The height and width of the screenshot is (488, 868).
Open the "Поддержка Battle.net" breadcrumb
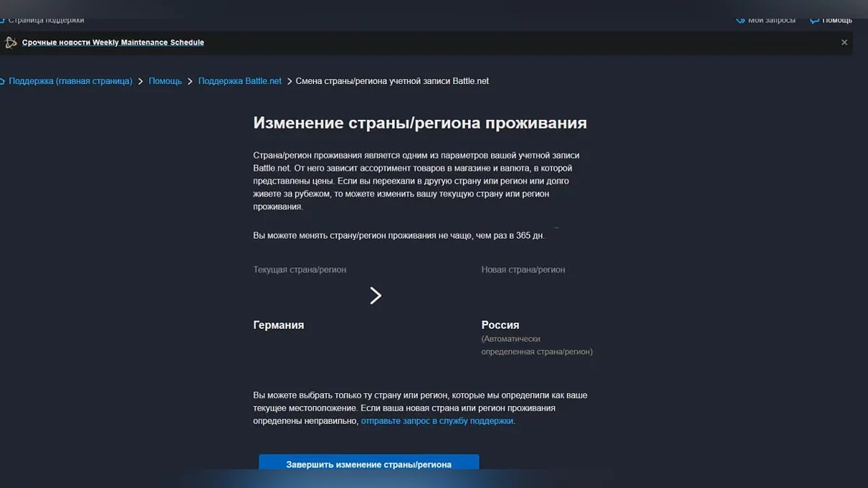pos(239,81)
